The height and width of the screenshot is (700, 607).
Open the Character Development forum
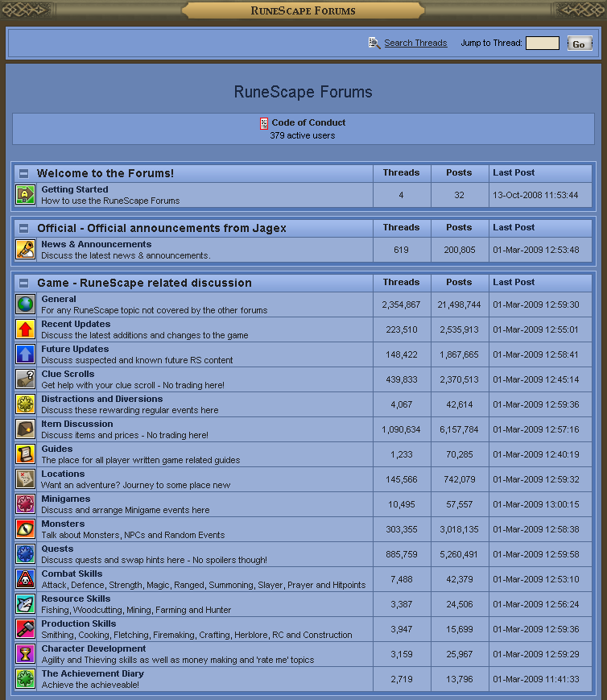click(x=93, y=649)
